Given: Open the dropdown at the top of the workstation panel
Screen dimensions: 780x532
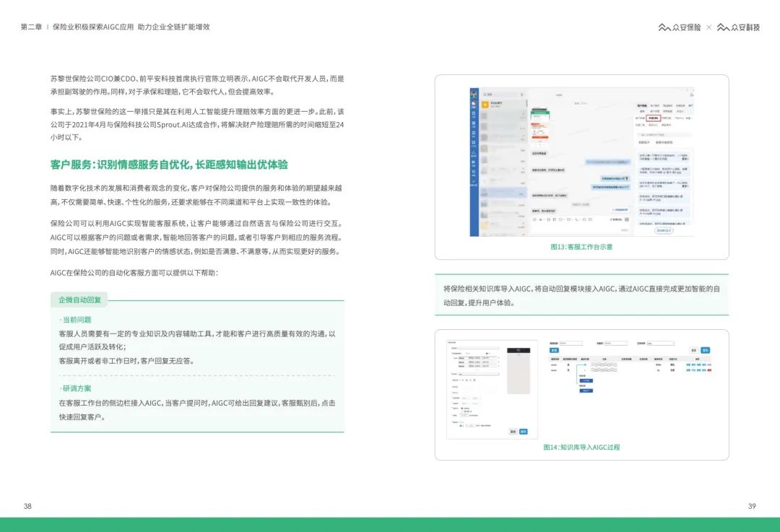Looking at the screenshot, I should [x=558, y=94].
